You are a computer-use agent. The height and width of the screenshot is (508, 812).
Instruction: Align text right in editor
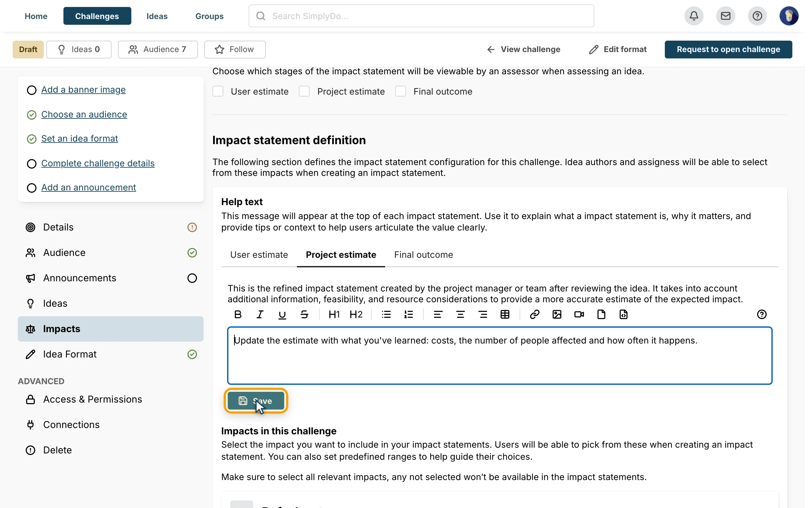coord(483,314)
